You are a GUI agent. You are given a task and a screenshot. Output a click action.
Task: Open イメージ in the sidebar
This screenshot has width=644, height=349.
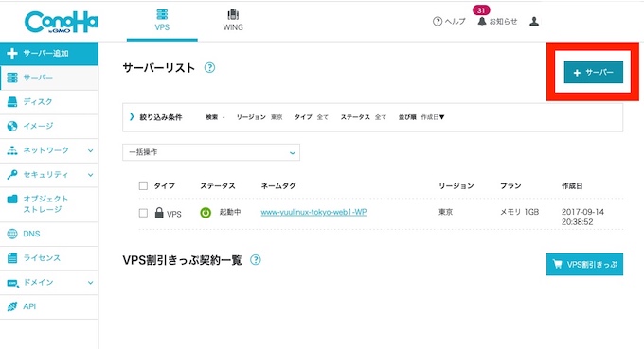(x=49, y=127)
